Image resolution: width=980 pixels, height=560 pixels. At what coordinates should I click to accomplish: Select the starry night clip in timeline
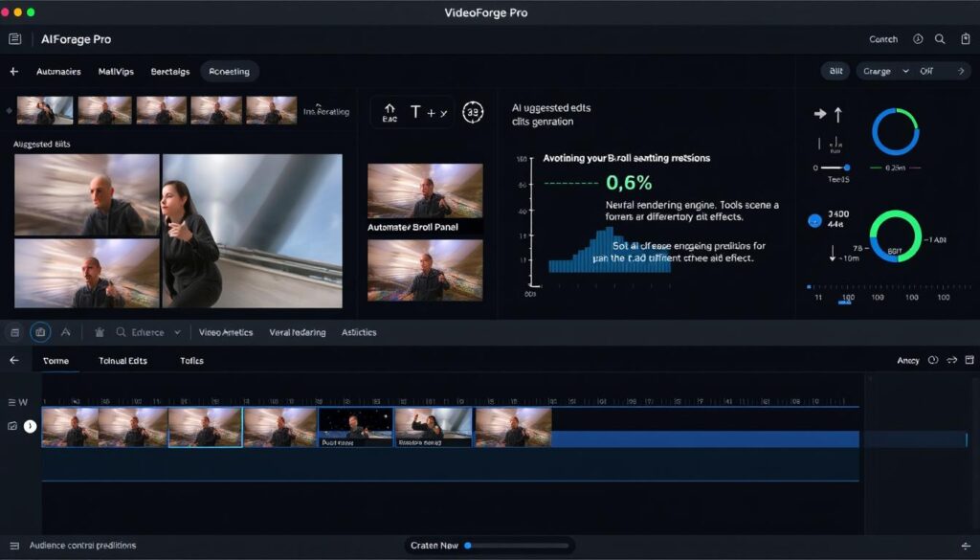pyautogui.click(x=356, y=427)
